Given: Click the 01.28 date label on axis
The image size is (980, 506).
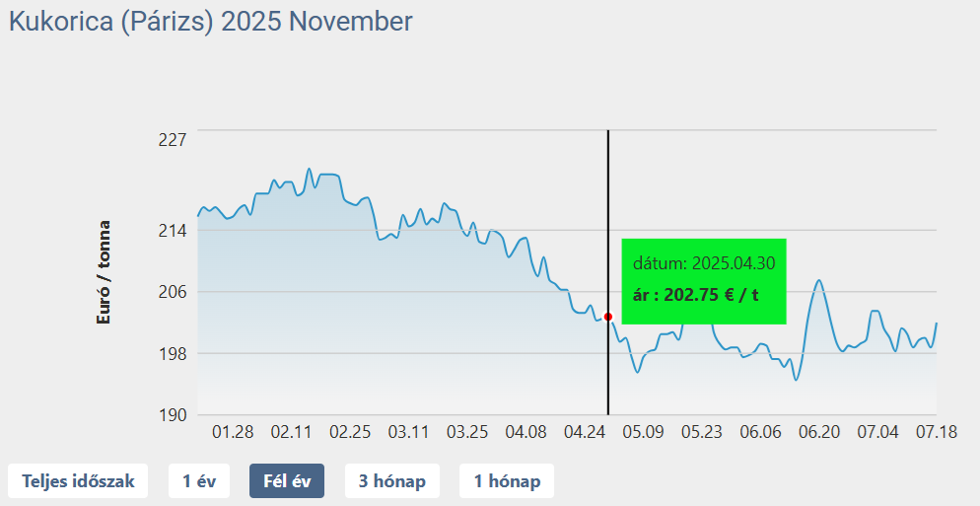Looking at the screenshot, I should pos(233,432).
